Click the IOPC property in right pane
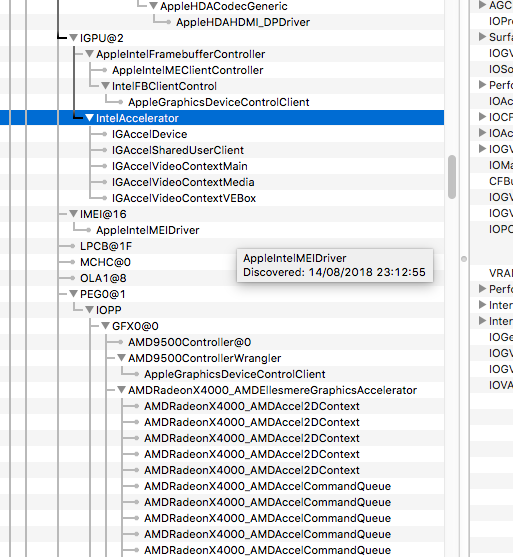Image resolution: width=513 pixels, height=557 pixels. (x=501, y=229)
